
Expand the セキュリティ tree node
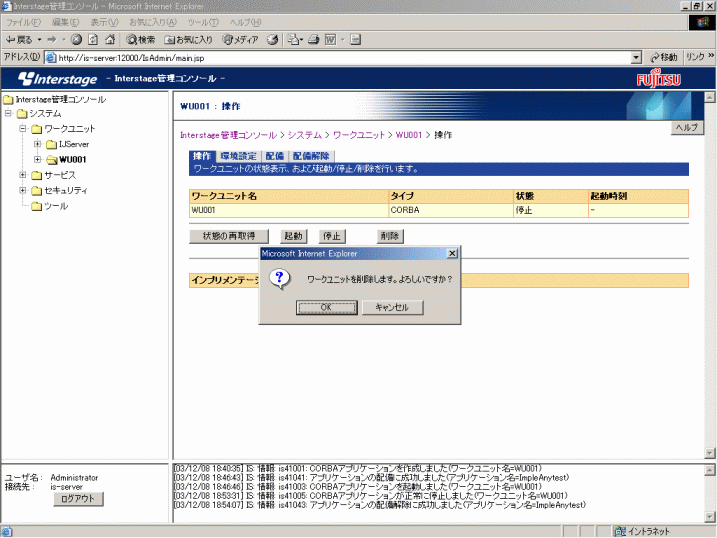[22, 190]
